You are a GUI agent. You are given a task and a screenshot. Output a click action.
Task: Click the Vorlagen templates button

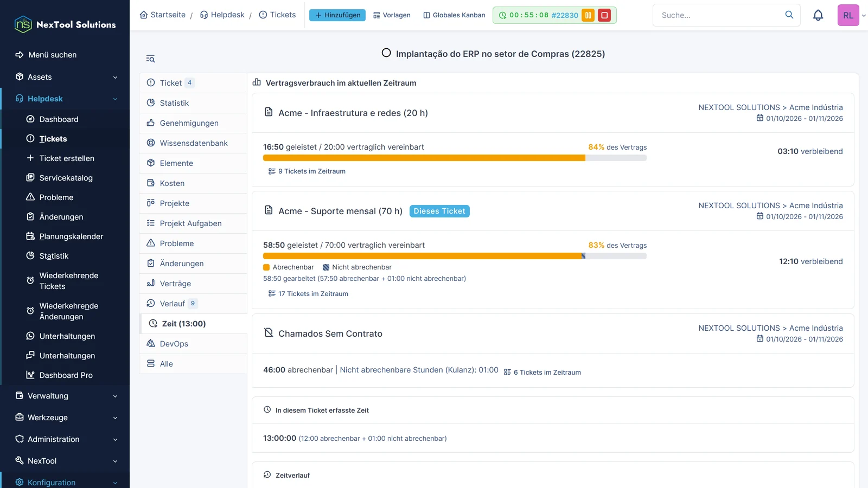392,15
